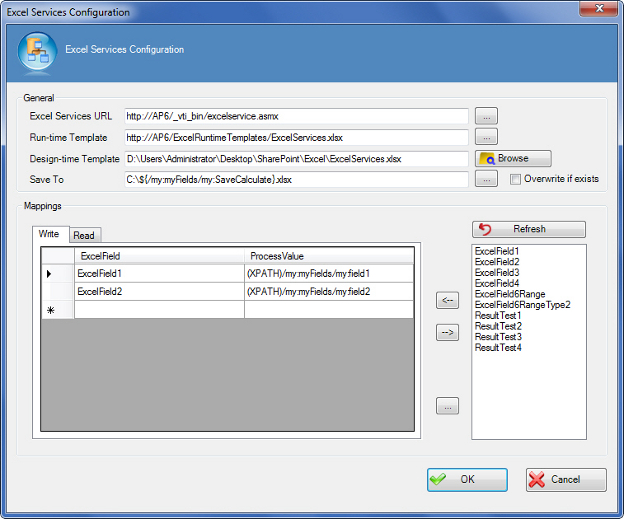
Task: Click the ProcessValue cell for ExcelField2
Action: (x=328, y=291)
